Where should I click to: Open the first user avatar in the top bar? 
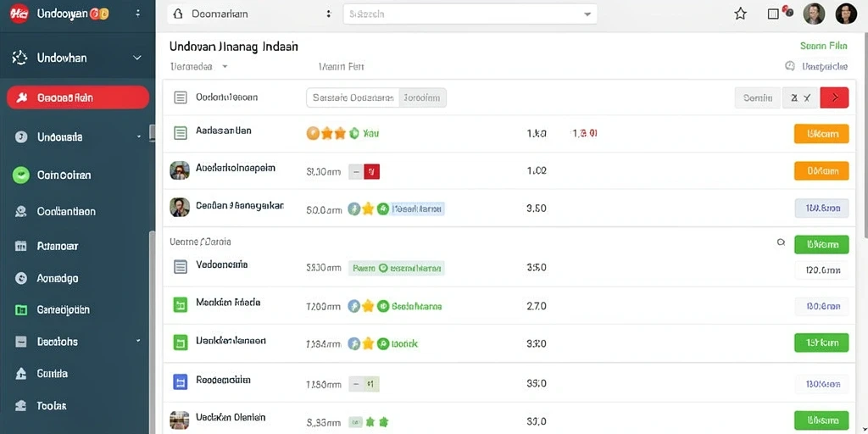pos(814,14)
